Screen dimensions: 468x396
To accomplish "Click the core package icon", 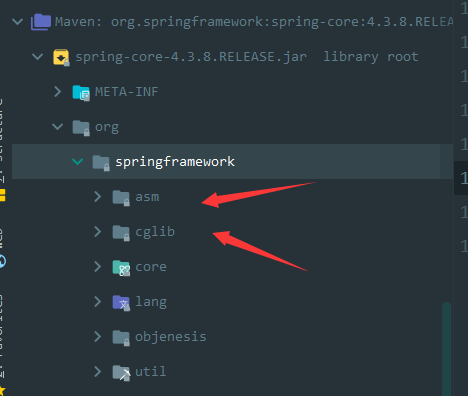I will (x=121, y=268).
